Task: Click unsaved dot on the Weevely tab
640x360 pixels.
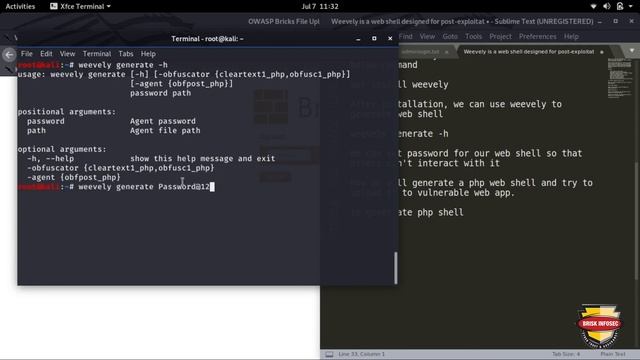Action: tap(602, 52)
